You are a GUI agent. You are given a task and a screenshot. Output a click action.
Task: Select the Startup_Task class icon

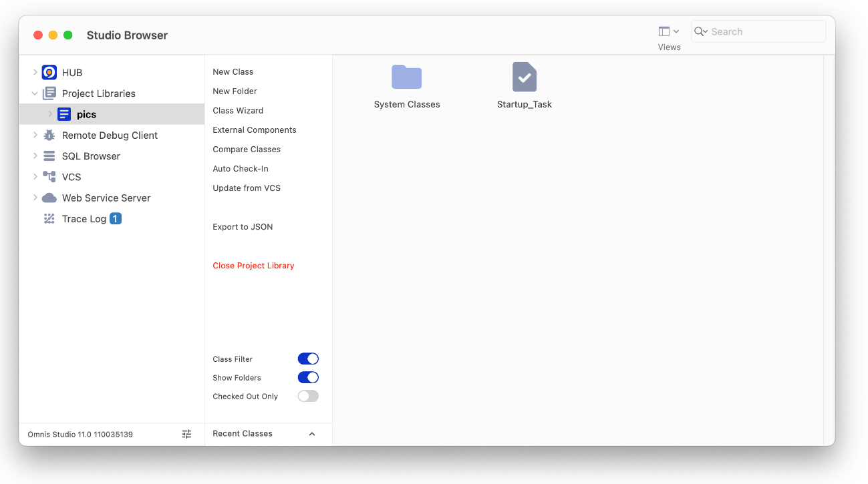pyautogui.click(x=525, y=77)
